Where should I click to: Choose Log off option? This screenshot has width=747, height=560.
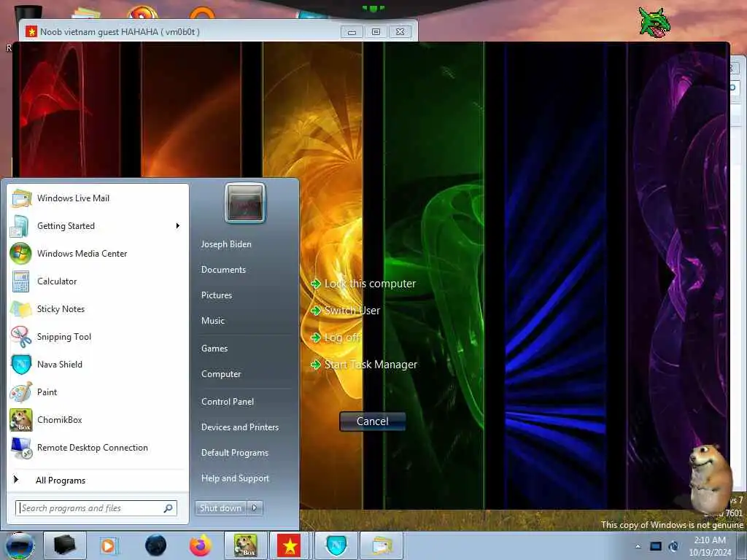[x=336, y=338]
